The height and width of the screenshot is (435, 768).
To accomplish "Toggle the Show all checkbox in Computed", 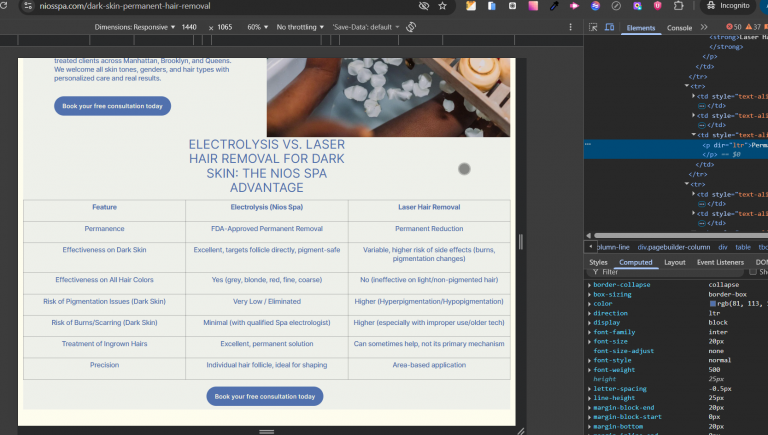I will (x=753, y=272).
